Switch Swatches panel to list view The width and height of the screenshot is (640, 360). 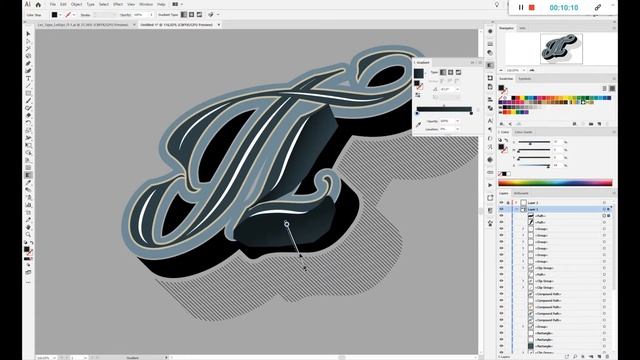[604, 88]
